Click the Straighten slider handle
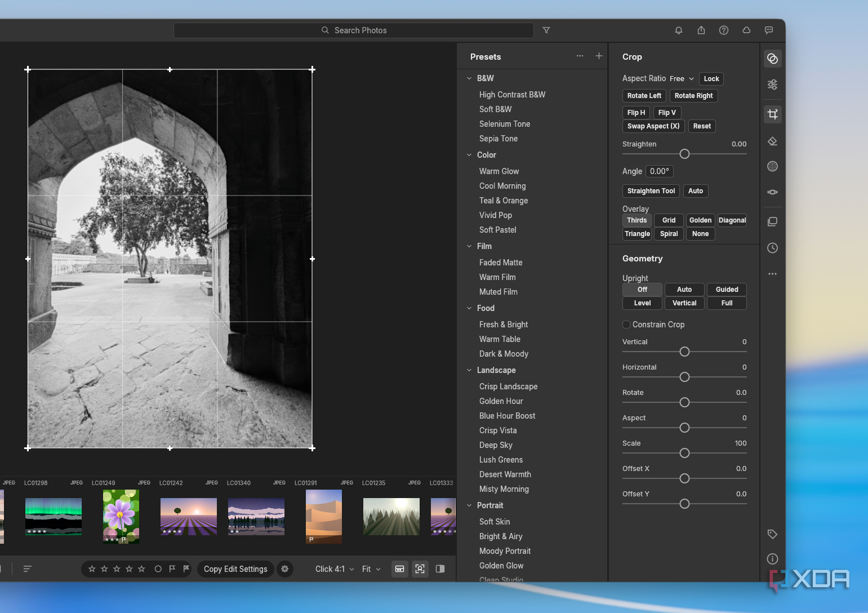The width and height of the screenshot is (868, 613). pyautogui.click(x=684, y=154)
